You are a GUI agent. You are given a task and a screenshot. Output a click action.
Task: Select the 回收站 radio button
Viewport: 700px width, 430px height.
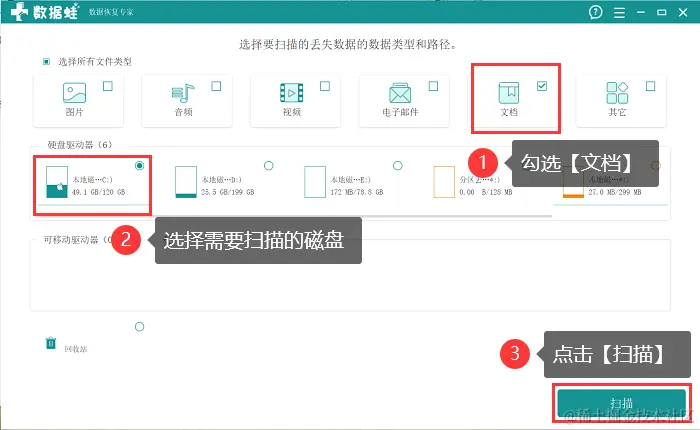[139, 327]
